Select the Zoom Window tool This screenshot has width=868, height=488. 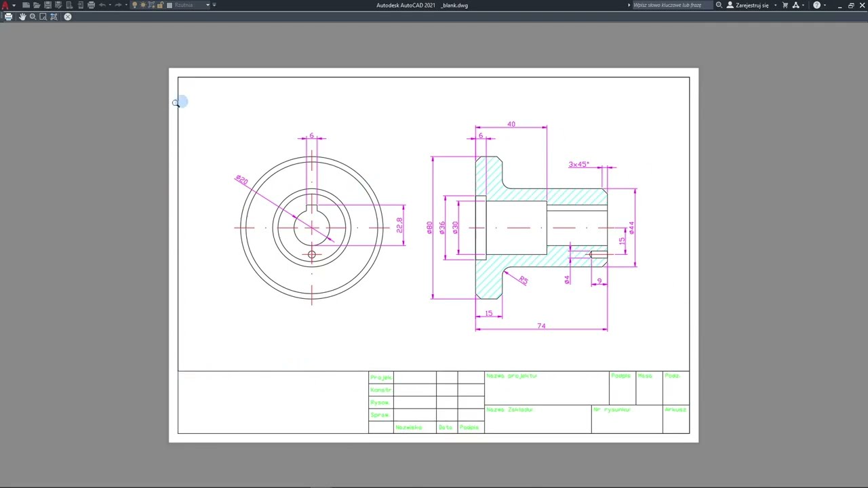pyautogui.click(x=43, y=16)
